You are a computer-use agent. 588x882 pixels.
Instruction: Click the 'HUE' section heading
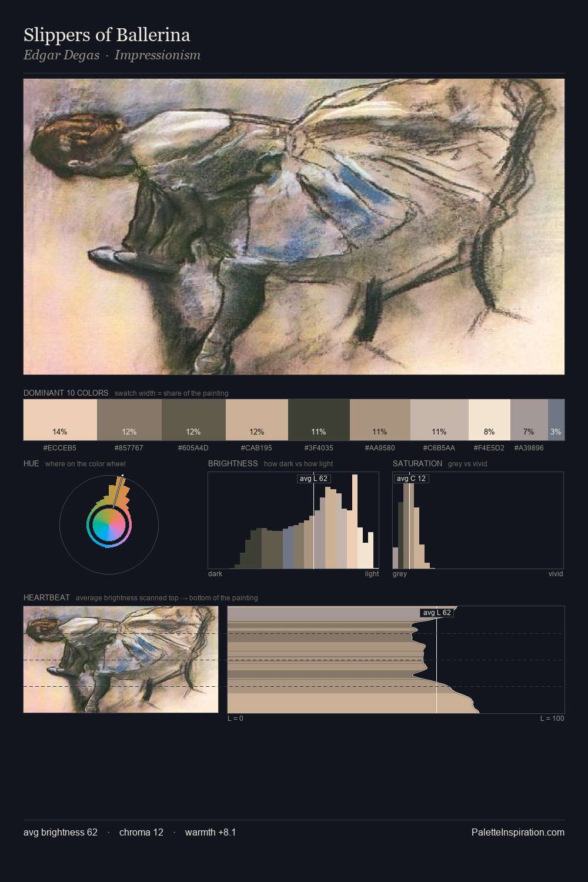[x=31, y=463]
